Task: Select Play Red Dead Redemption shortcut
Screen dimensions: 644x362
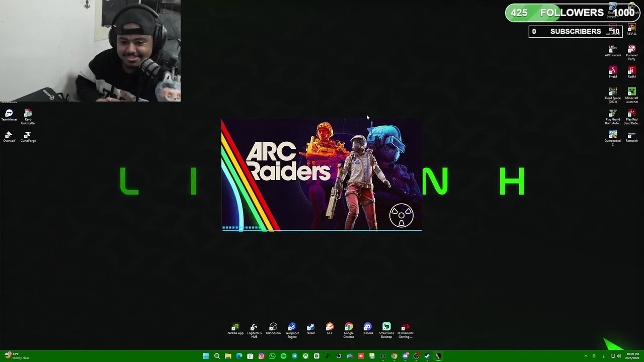Action: [x=631, y=117]
